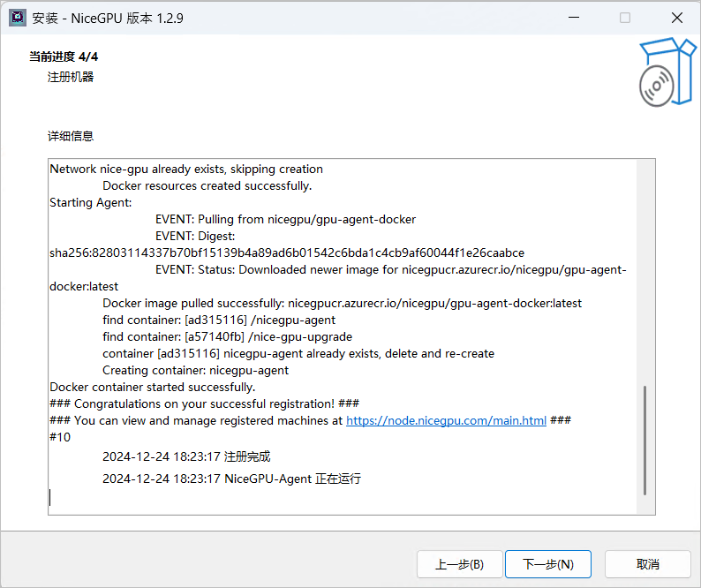The image size is (701, 588).
Task: Click the 详细信息 label
Action: point(71,136)
